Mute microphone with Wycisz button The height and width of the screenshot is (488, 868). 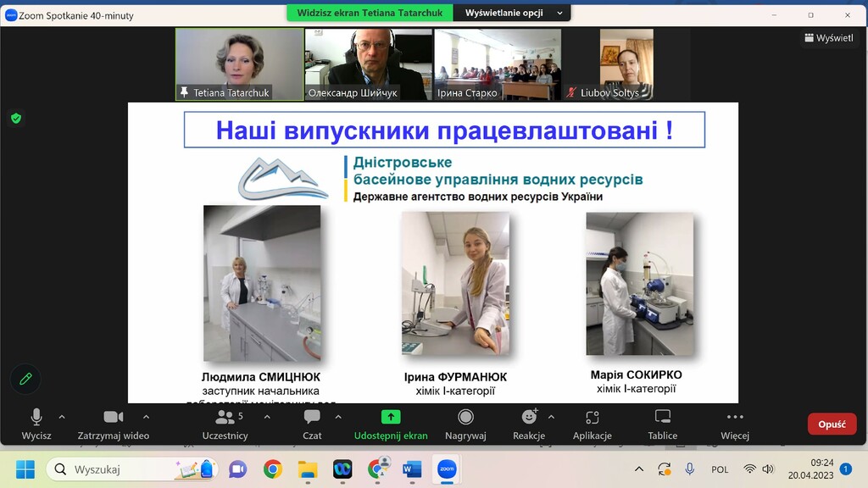tap(36, 424)
